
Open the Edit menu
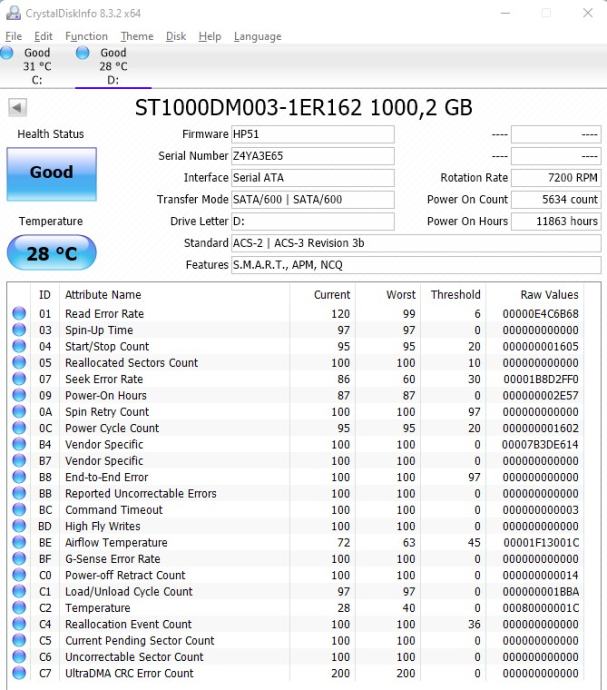[x=43, y=37]
